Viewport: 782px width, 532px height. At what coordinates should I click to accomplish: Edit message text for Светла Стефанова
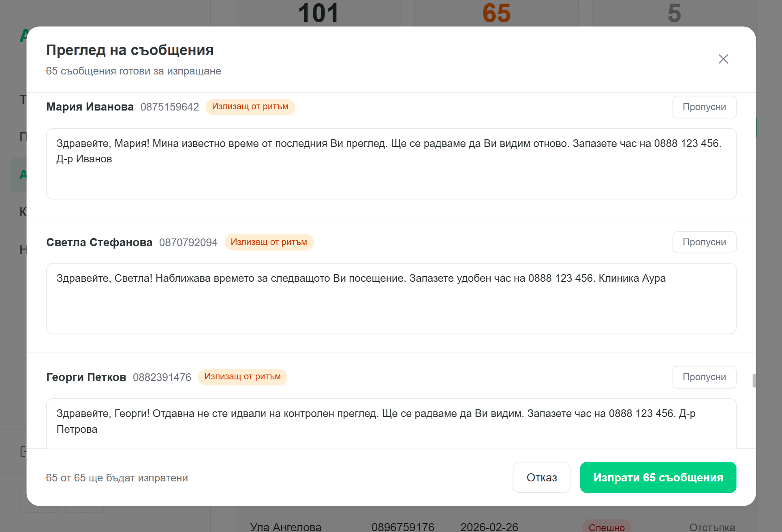[x=391, y=298]
